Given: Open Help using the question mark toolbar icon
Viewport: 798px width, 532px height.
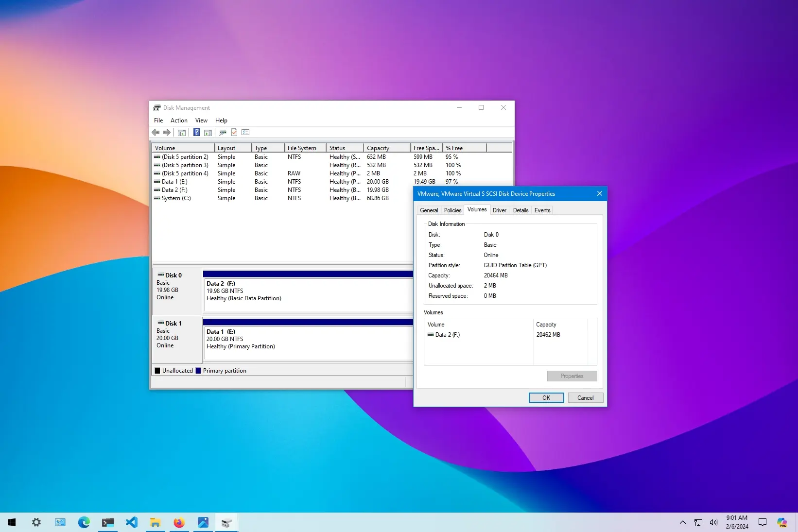Looking at the screenshot, I should pos(196,132).
